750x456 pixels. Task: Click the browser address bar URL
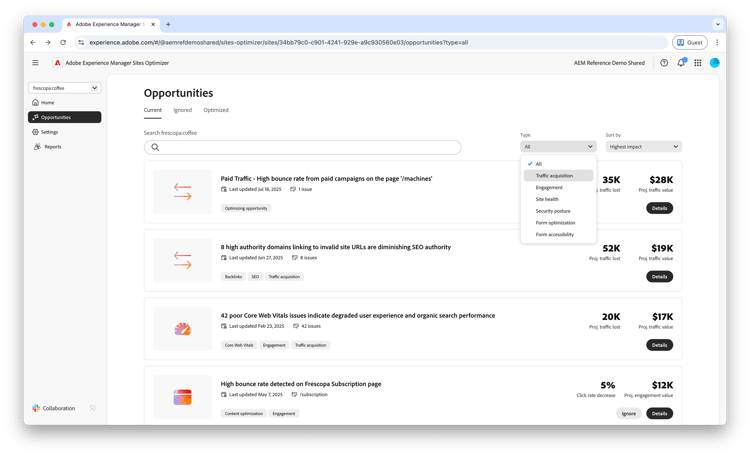point(278,43)
